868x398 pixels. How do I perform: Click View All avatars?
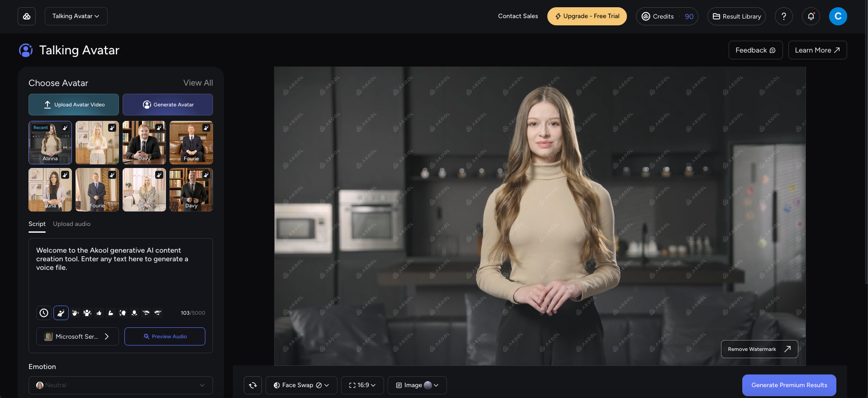(198, 83)
